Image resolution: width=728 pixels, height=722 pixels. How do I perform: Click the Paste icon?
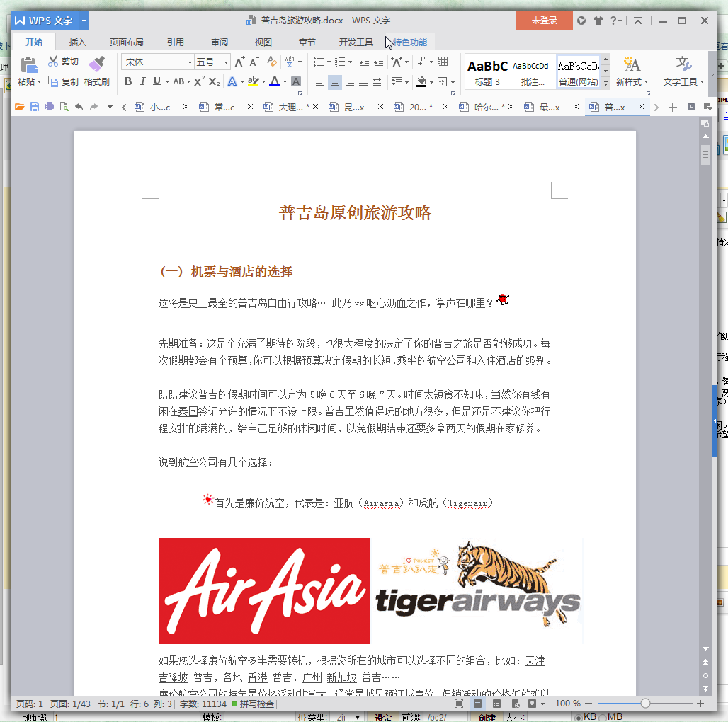pyautogui.click(x=29, y=65)
